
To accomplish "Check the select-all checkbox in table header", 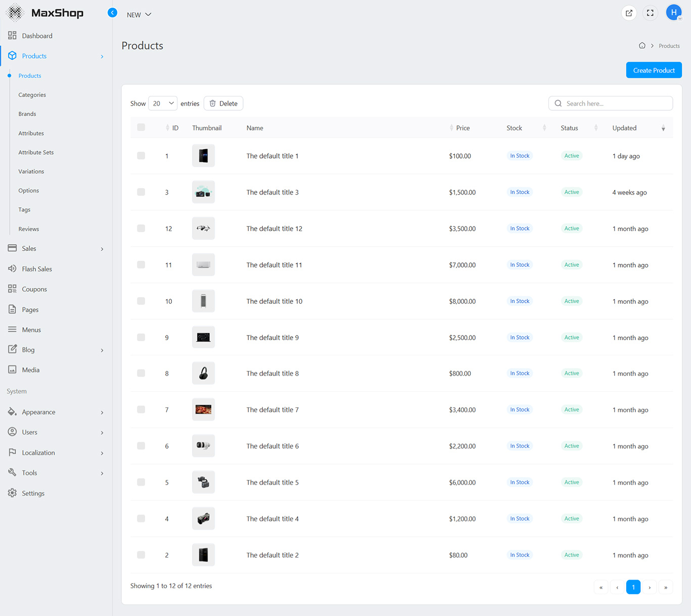I will pos(141,127).
